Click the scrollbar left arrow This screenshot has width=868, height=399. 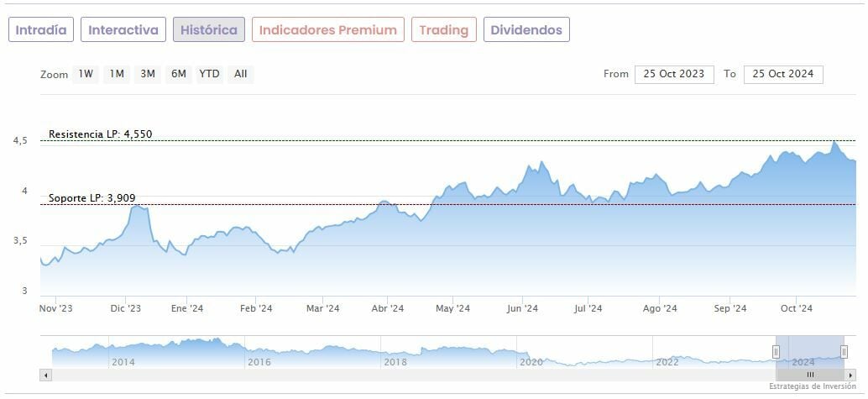(45, 375)
